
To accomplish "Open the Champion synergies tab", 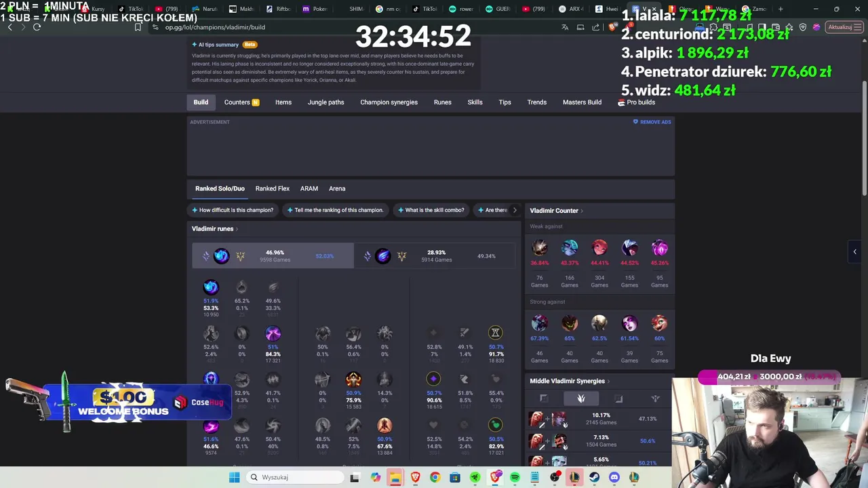I will pyautogui.click(x=389, y=102).
